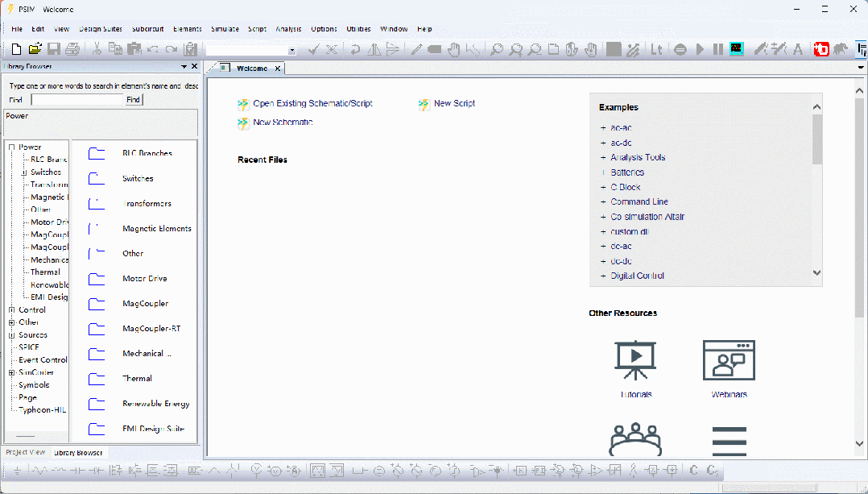Open the Utilities menu
Screen dimensions: 868x494
(x=359, y=29)
